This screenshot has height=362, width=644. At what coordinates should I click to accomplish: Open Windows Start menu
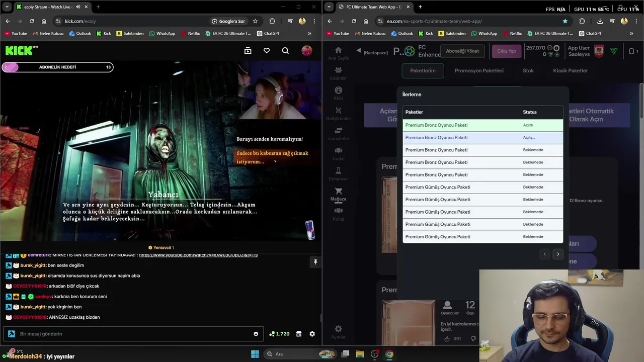[x=255, y=354]
